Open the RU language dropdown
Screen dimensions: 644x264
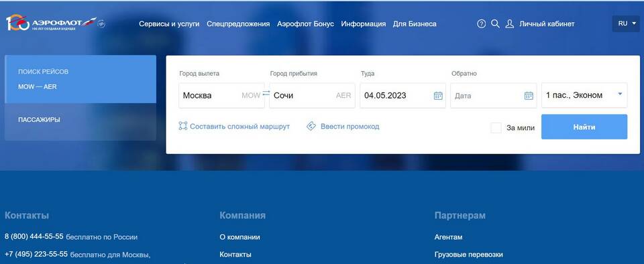(x=626, y=23)
